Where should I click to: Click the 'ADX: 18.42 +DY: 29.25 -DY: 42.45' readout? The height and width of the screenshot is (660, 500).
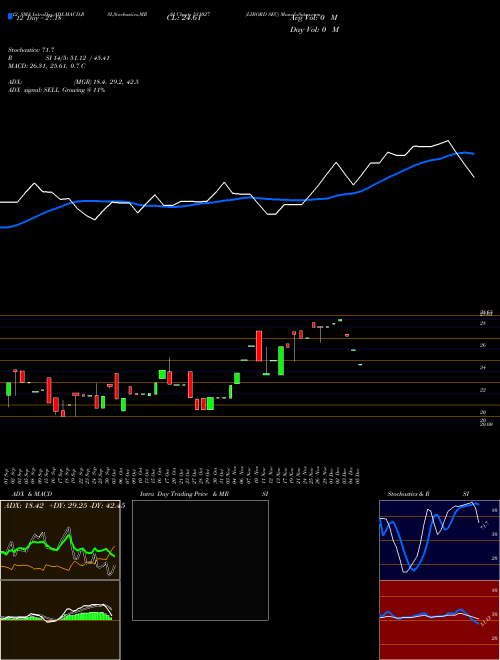pyautogui.click(x=64, y=506)
